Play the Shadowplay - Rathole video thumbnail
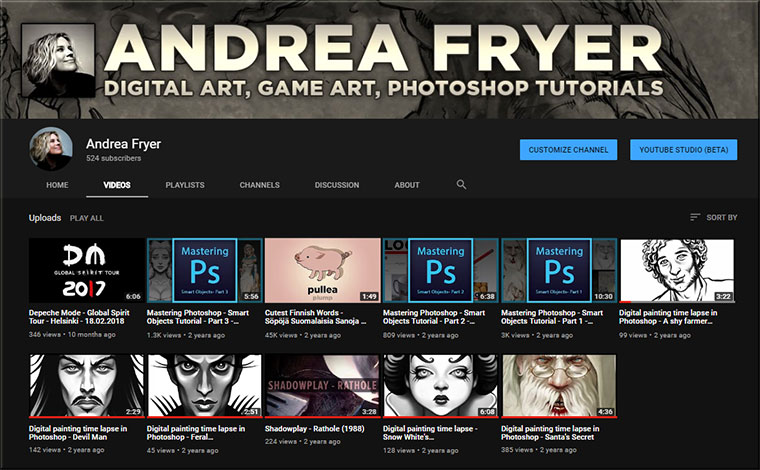 point(323,385)
